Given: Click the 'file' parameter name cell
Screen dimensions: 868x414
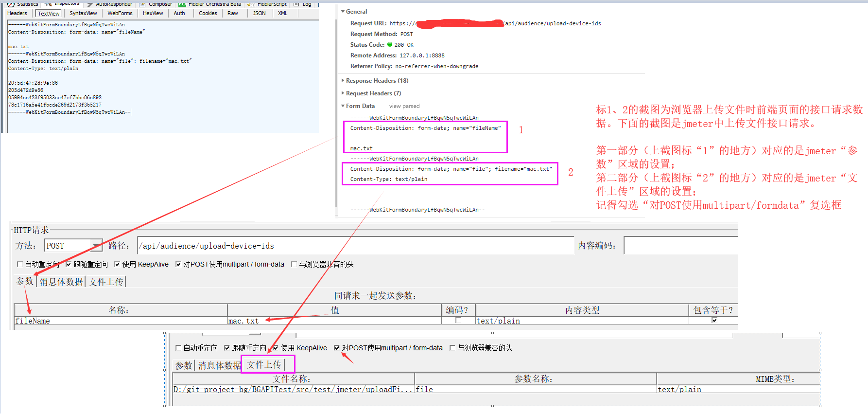Looking at the screenshot, I should point(536,389).
